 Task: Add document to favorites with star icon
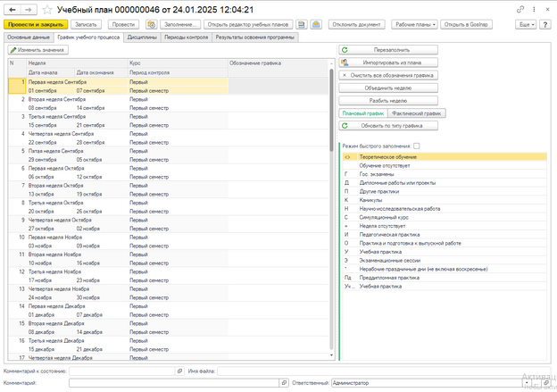[x=48, y=8]
